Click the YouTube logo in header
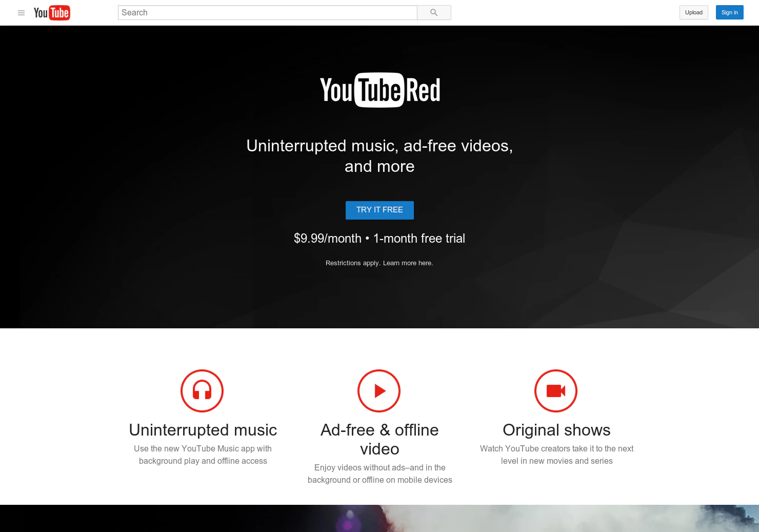Viewport: 759px width, 532px height. 52,13
